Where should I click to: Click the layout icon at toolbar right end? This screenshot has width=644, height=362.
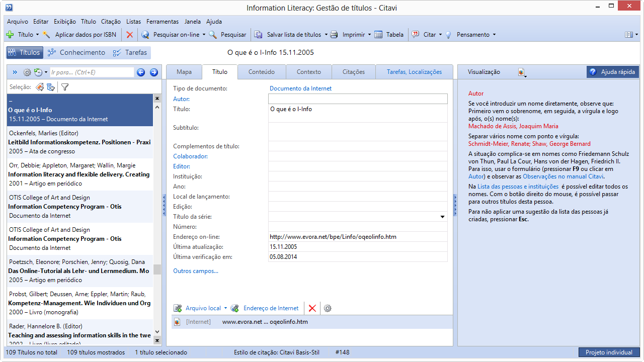628,35
